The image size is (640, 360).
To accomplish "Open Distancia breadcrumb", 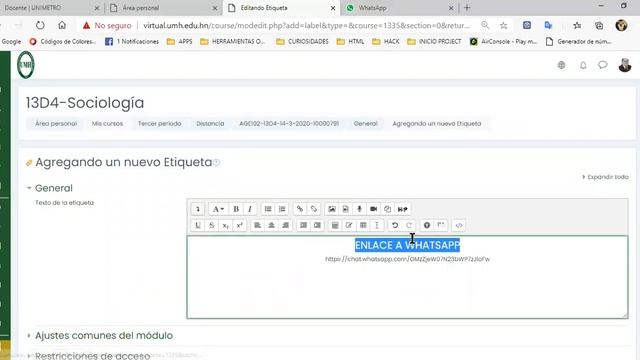I will 210,123.
